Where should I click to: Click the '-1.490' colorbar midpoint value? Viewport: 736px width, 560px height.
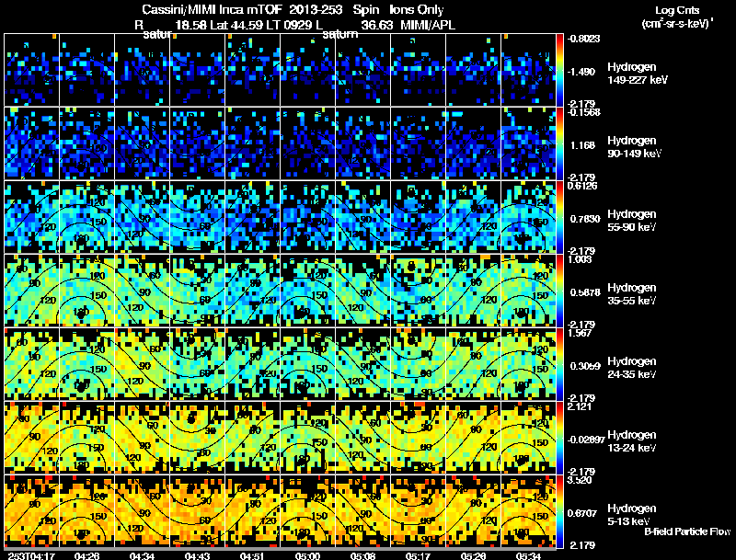582,72
